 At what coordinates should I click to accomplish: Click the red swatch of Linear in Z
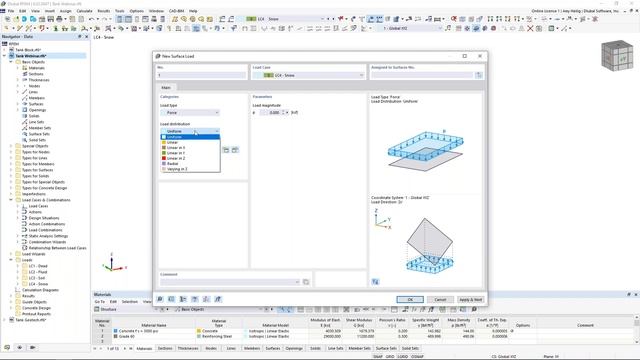coord(164,158)
